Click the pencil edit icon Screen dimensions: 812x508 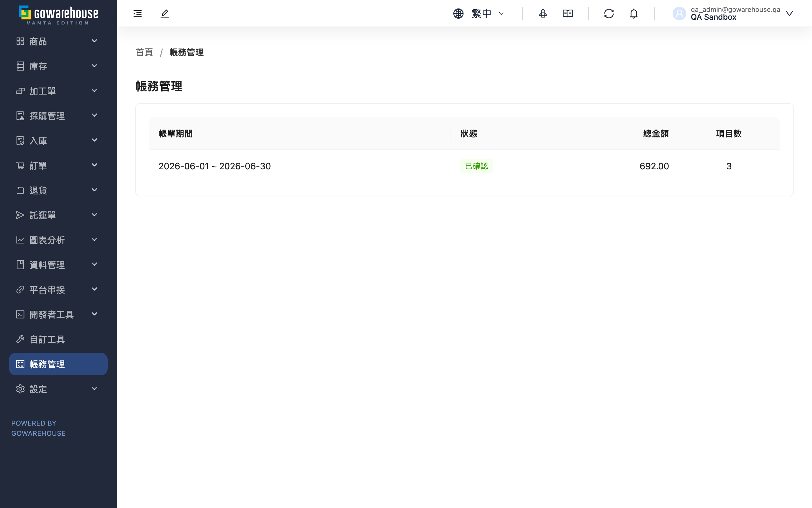coord(165,14)
